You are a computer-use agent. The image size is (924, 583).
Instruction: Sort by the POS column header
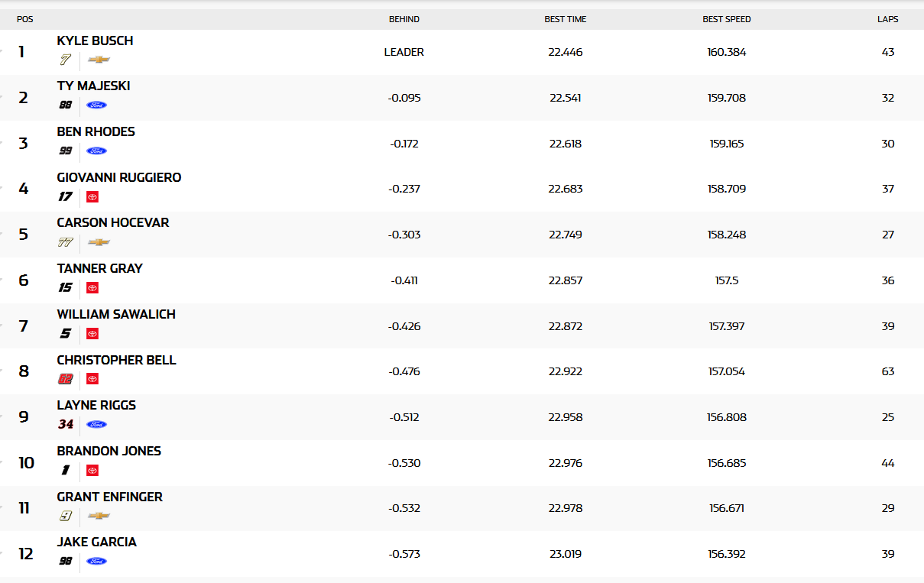(25, 19)
